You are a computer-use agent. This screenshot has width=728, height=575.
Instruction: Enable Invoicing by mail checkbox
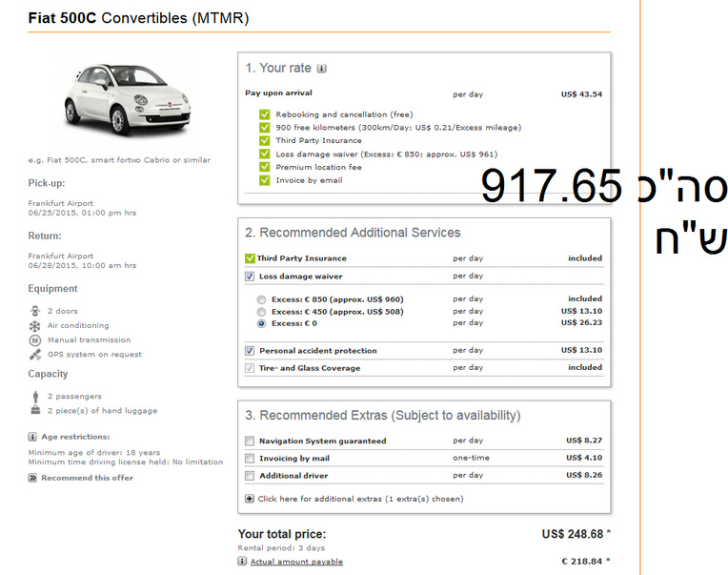[250, 459]
